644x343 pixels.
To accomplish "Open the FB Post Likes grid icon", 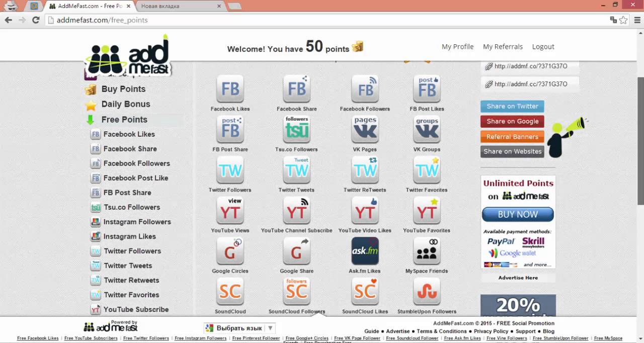I will coord(427,89).
